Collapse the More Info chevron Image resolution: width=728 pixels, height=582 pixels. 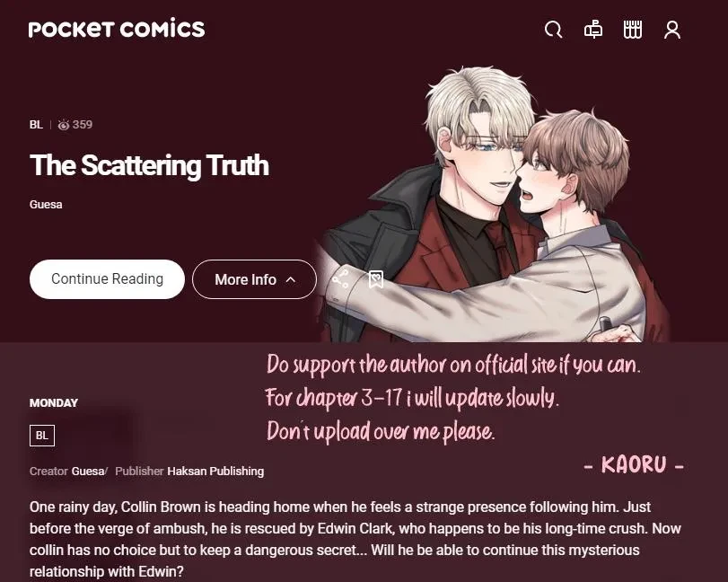(x=291, y=279)
